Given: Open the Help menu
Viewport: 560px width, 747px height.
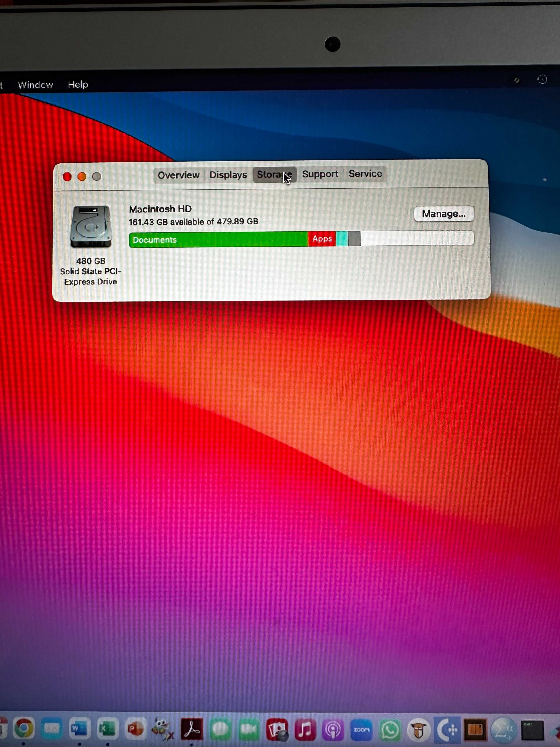Looking at the screenshot, I should pos(78,84).
